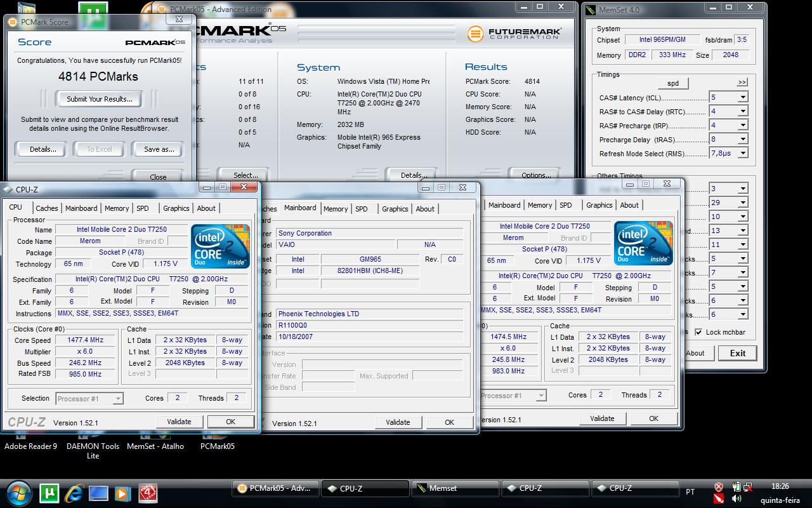812x508 pixels.
Task: Open the Refresh Mode Select dropdown
Action: [742, 153]
